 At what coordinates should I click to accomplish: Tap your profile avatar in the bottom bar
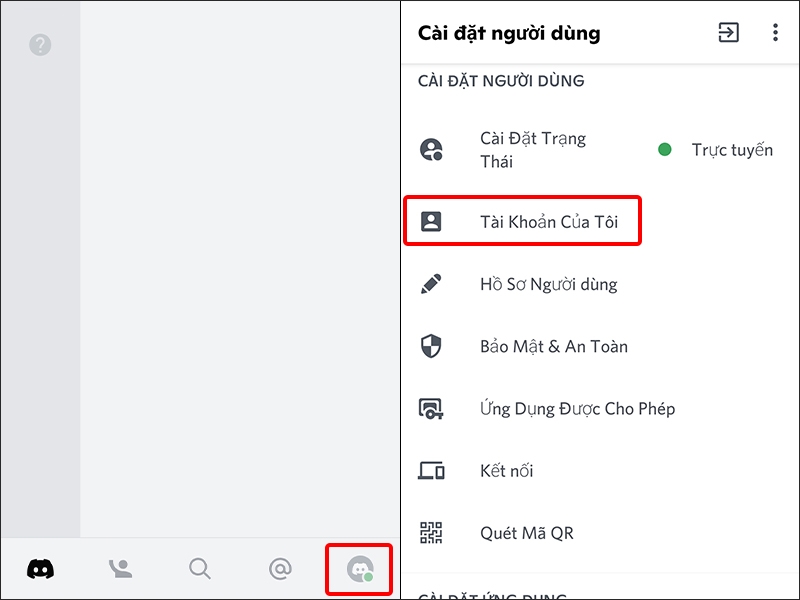pyautogui.click(x=360, y=568)
